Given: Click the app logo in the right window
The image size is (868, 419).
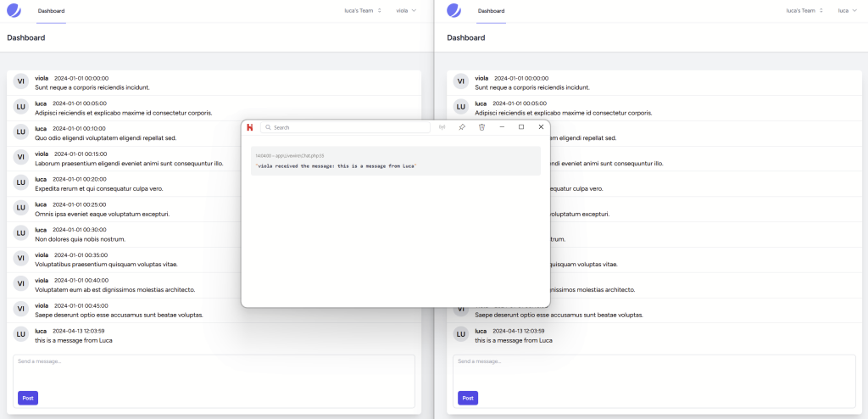Looking at the screenshot, I should tap(453, 11).
